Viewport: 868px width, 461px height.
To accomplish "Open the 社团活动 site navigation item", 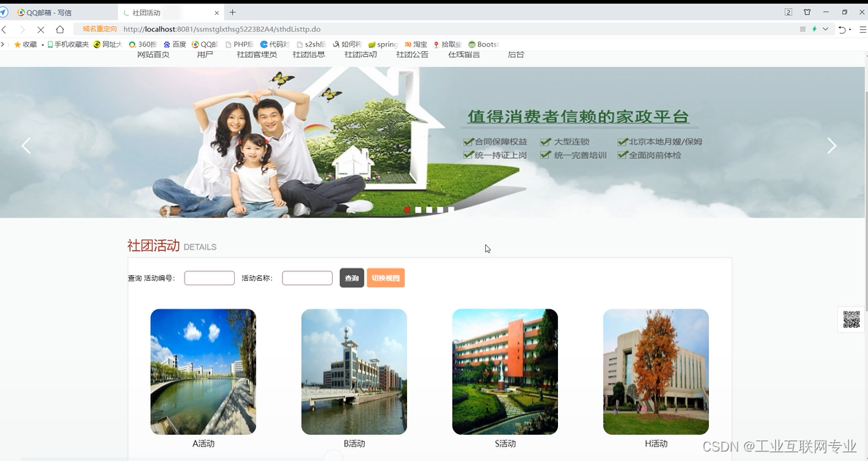I will point(360,54).
